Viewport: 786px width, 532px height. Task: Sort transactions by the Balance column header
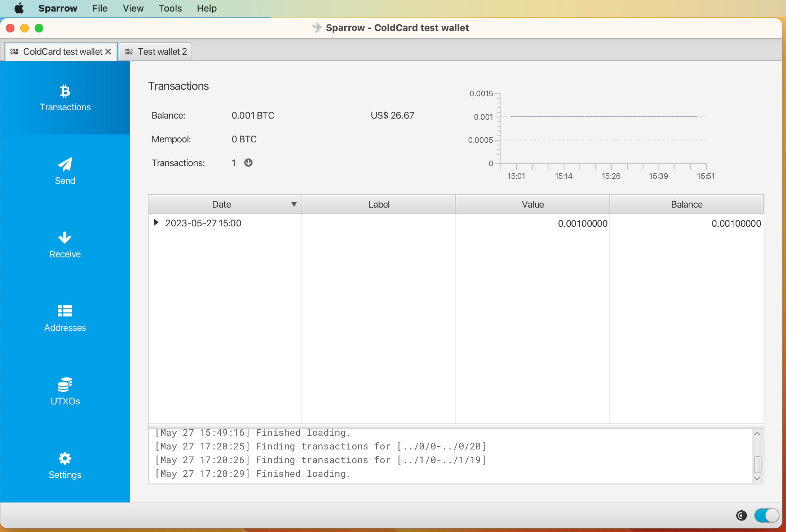click(x=686, y=204)
